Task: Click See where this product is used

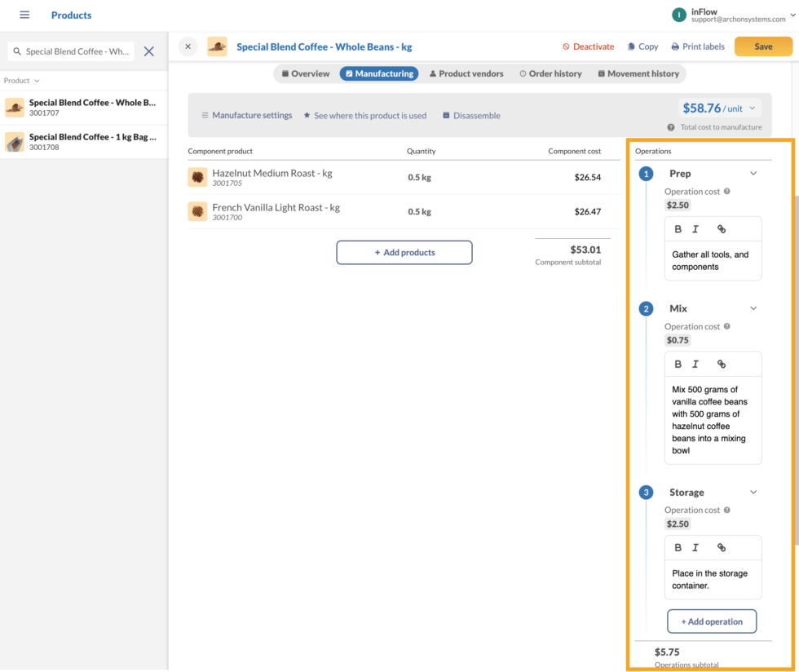Action: [364, 115]
